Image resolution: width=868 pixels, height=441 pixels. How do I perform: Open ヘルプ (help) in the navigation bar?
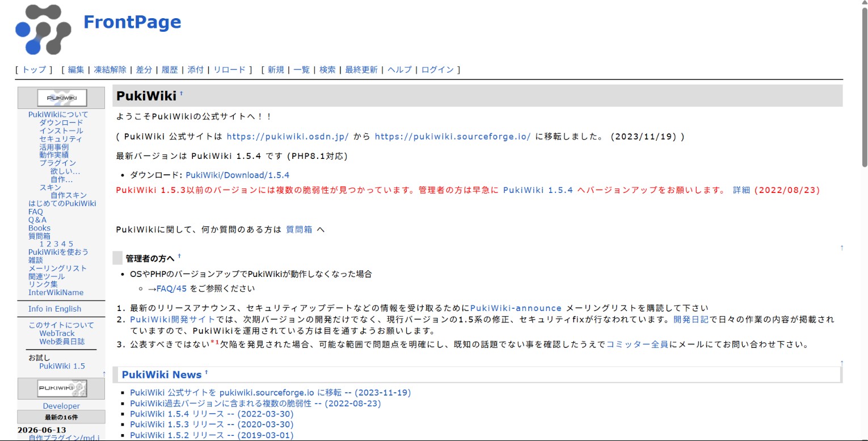tap(399, 70)
